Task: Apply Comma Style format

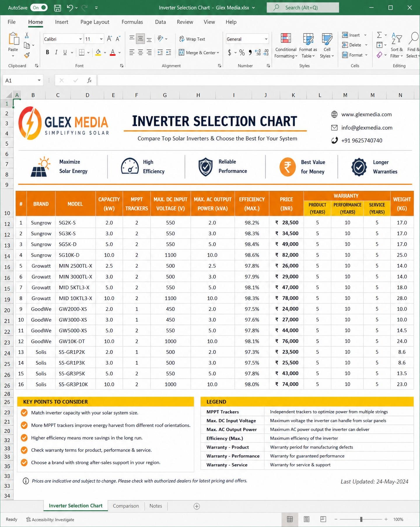Action: [x=250, y=52]
